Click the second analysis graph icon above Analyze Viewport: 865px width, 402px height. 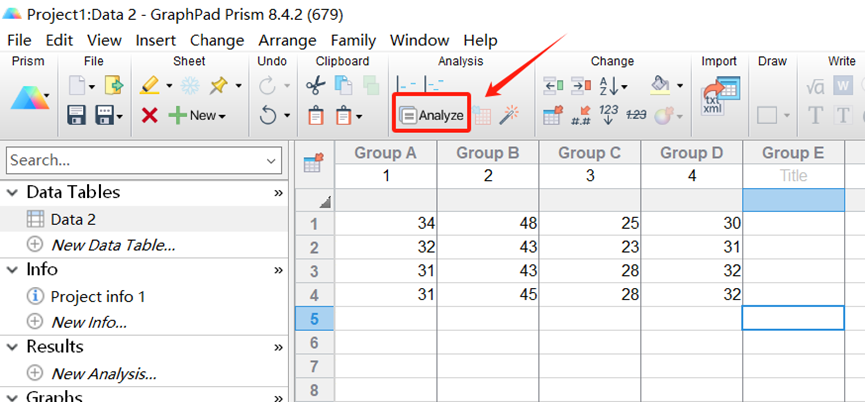pos(435,84)
